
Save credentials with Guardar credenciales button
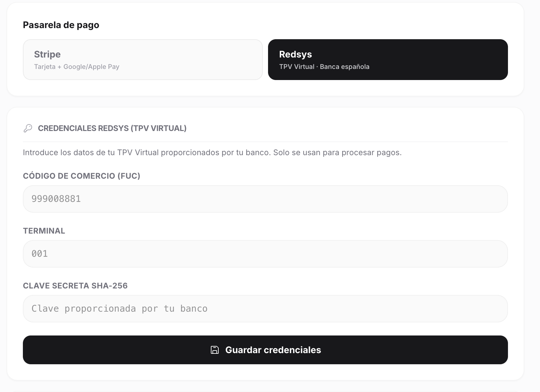click(265, 350)
